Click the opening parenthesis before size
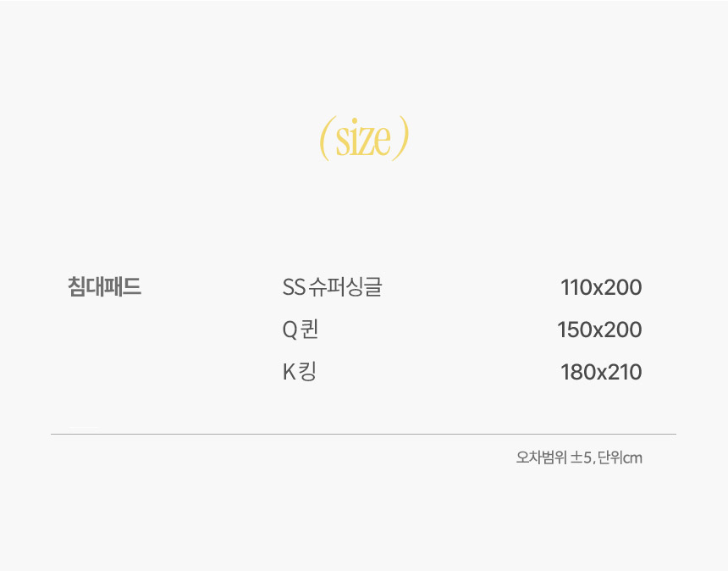 coord(325,138)
